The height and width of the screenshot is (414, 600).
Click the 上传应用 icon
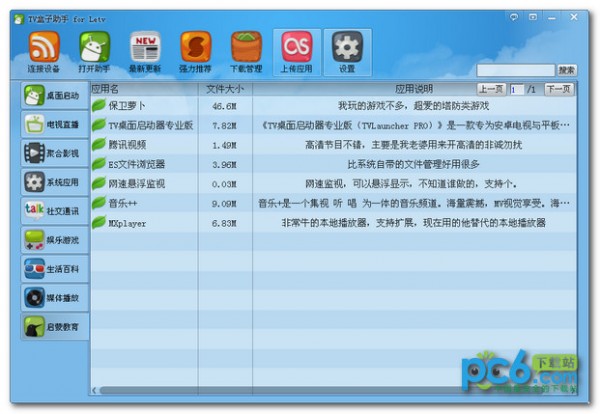[297, 47]
